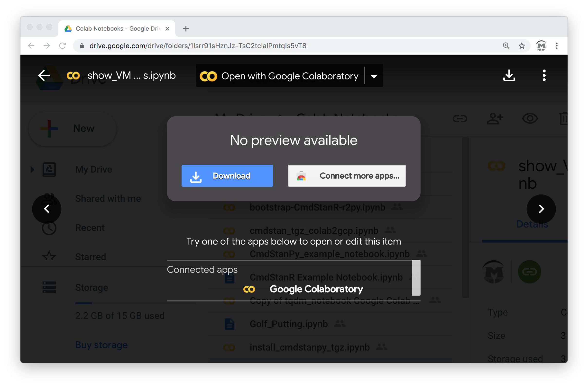Open the three-dot more actions menu
Viewport: 588px width, 387px height.
[544, 75]
